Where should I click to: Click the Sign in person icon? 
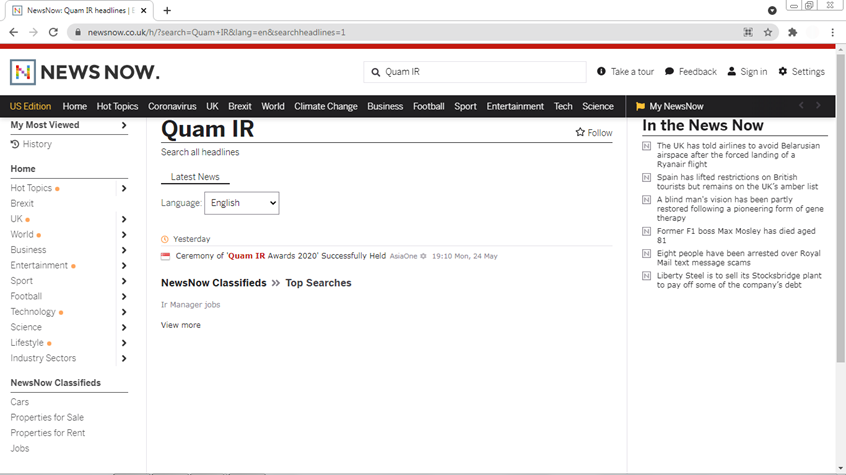732,71
